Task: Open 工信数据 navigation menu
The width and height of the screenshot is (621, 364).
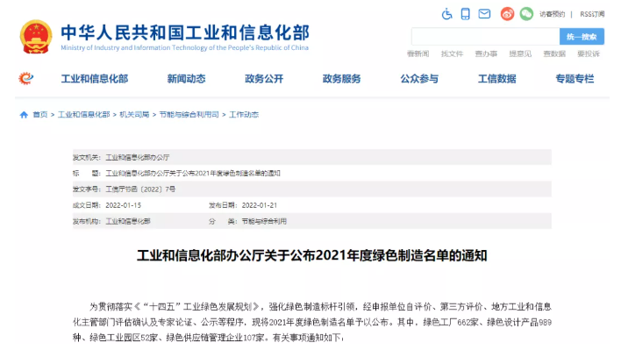Action: (497, 79)
